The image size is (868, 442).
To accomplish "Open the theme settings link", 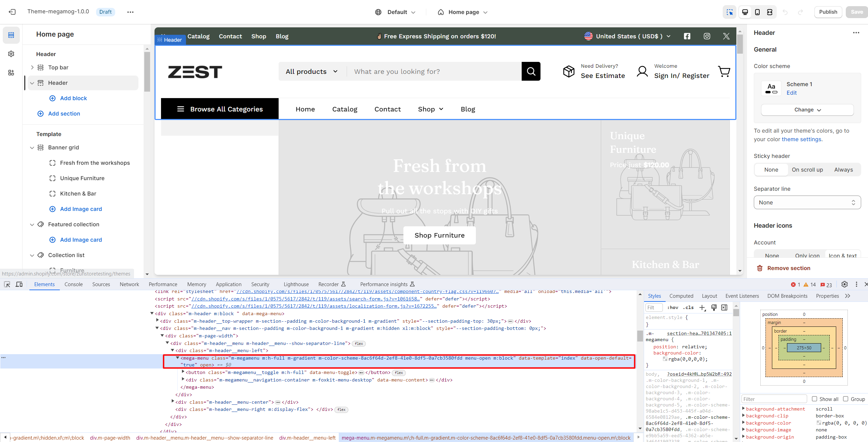I will (801, 139).
